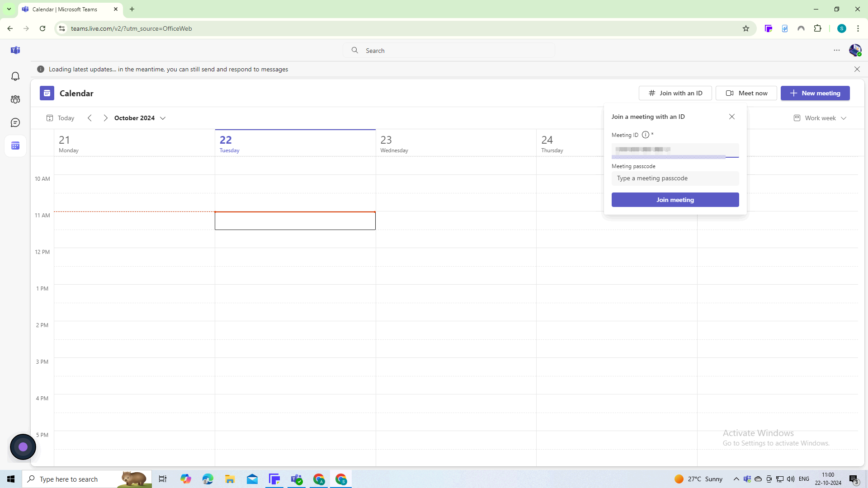Screen dimensions: 868x488
Task: View site information icon in address bar
Action: click(x=62, y=28)
